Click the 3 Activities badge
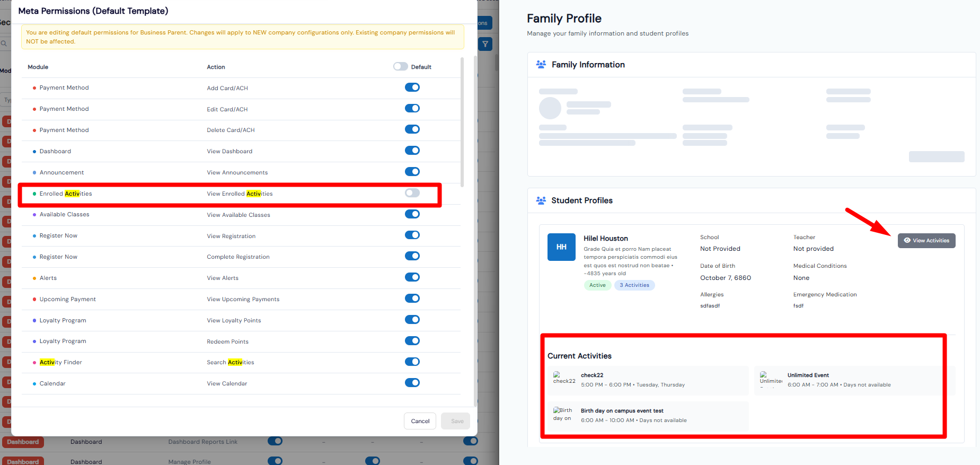 [x=634, y=285]
